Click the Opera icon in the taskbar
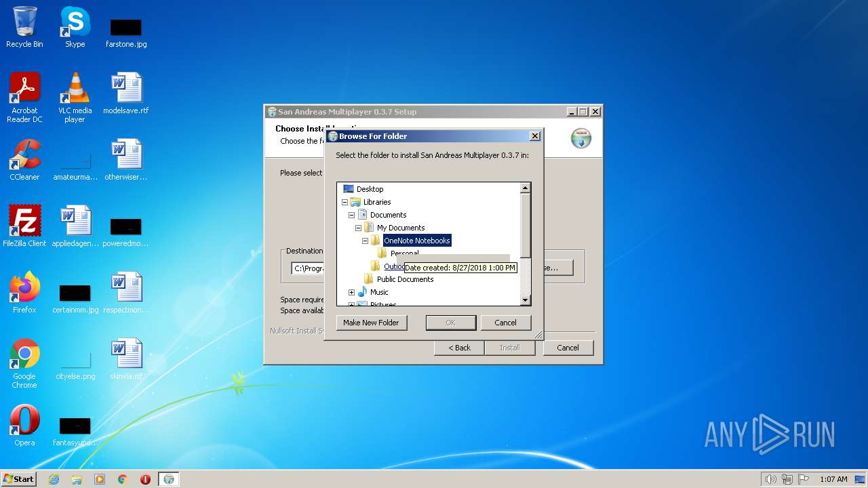This screenshot has width=868, height=488. pos(145,479)
